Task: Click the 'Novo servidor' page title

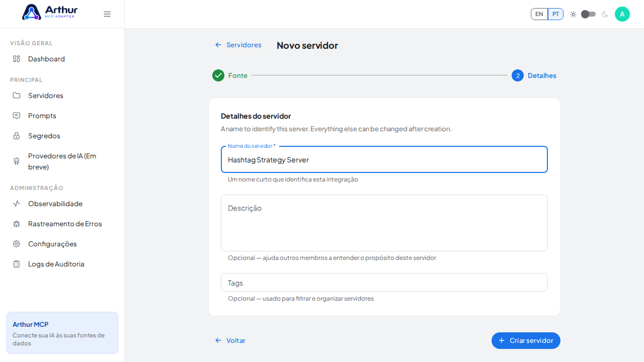Action: [x=307, y=45]
